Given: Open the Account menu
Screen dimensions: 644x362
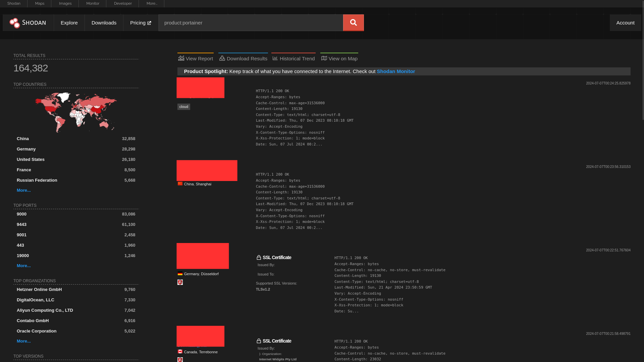Looking at the screenshot, I should 625,22.
